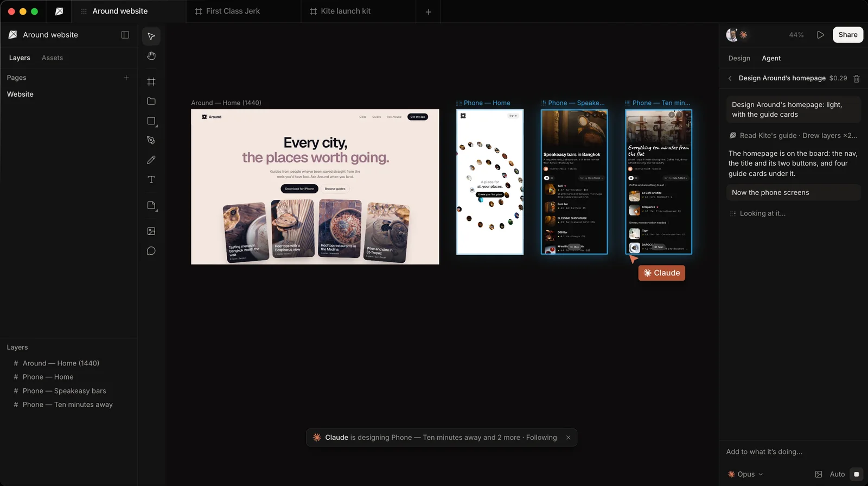Click the Auto mode option
This screenshot has width=868, height=486.
pyautogui.click(x=837, y=474)
